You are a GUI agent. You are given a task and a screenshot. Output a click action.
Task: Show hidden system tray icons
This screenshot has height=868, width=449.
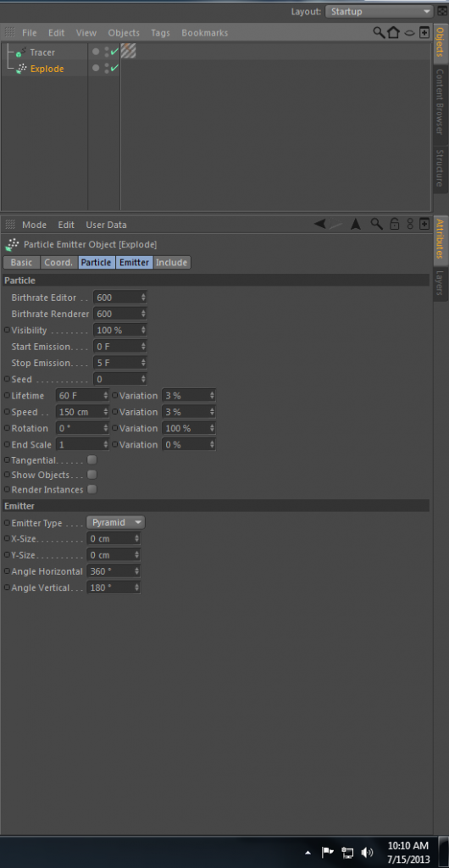(x=308, y=852)
